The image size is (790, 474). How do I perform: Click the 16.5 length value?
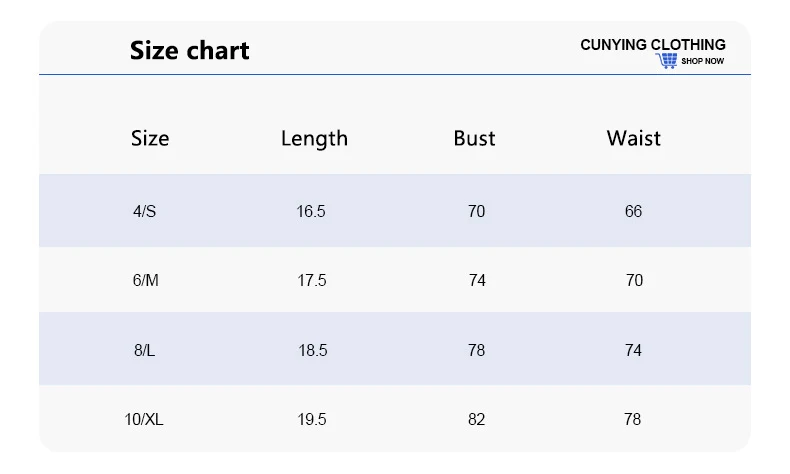[x=311, y=211]
